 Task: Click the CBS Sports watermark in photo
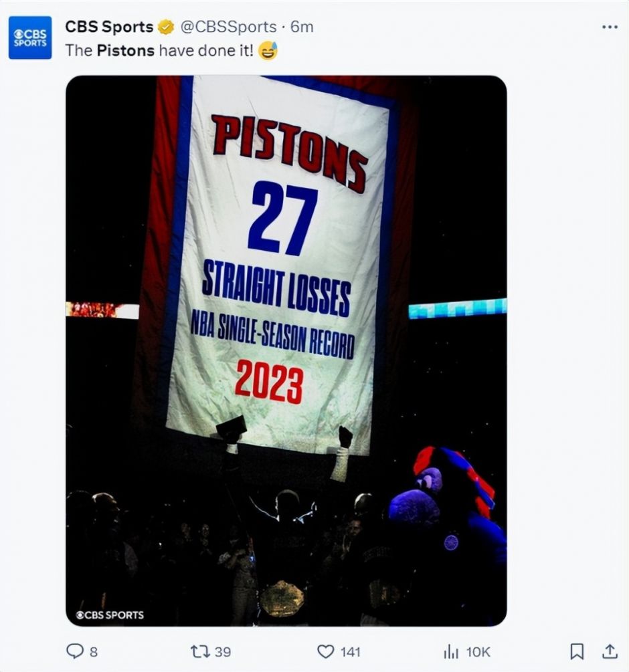[110, 614]
